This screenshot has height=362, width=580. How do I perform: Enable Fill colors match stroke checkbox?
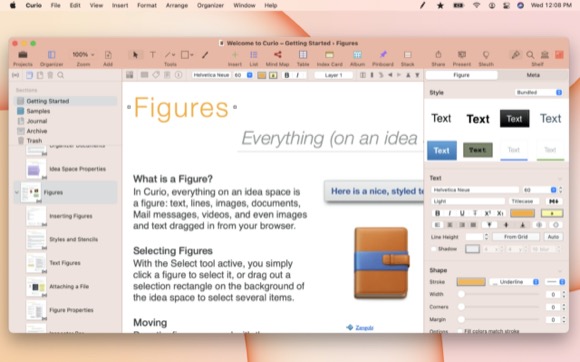[460, 331]
